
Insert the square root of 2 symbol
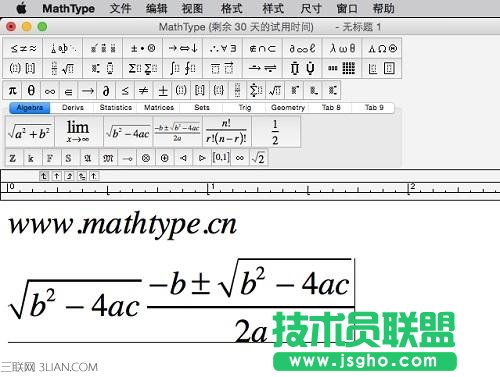(x=258, y=158)
